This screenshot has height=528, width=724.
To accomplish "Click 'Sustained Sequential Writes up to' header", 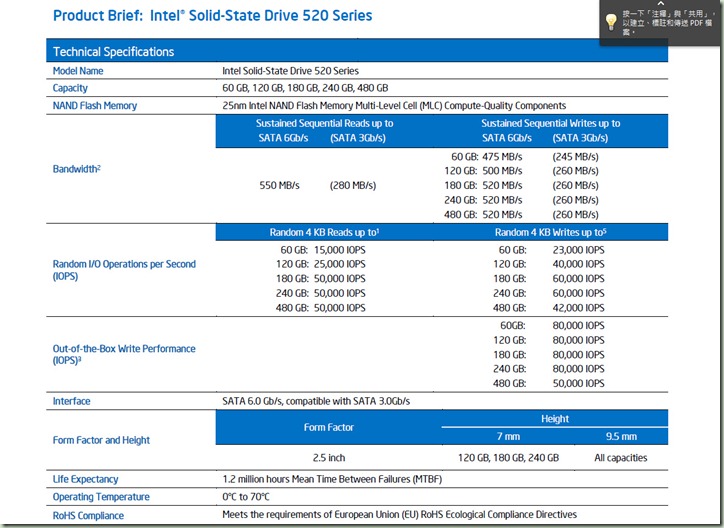I will click(x=550, y=123).
